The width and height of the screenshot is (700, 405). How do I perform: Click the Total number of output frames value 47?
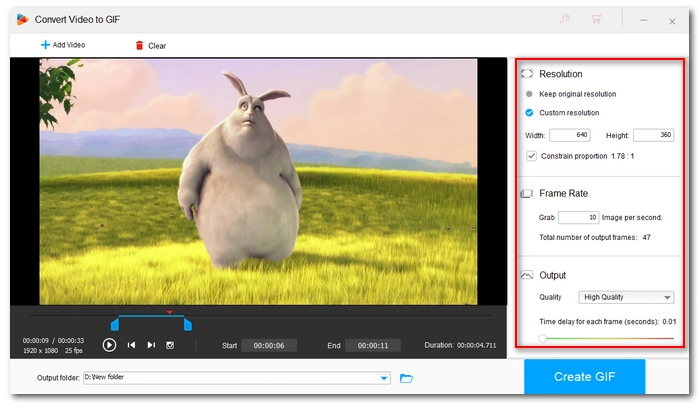coord(646,238)
